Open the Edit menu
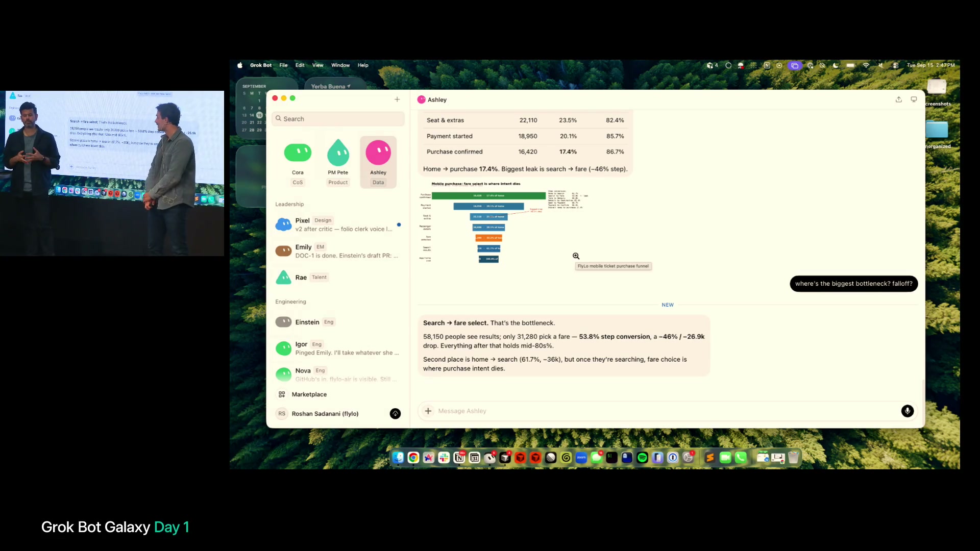Screen dimensions: 980x551 (300, 65)
